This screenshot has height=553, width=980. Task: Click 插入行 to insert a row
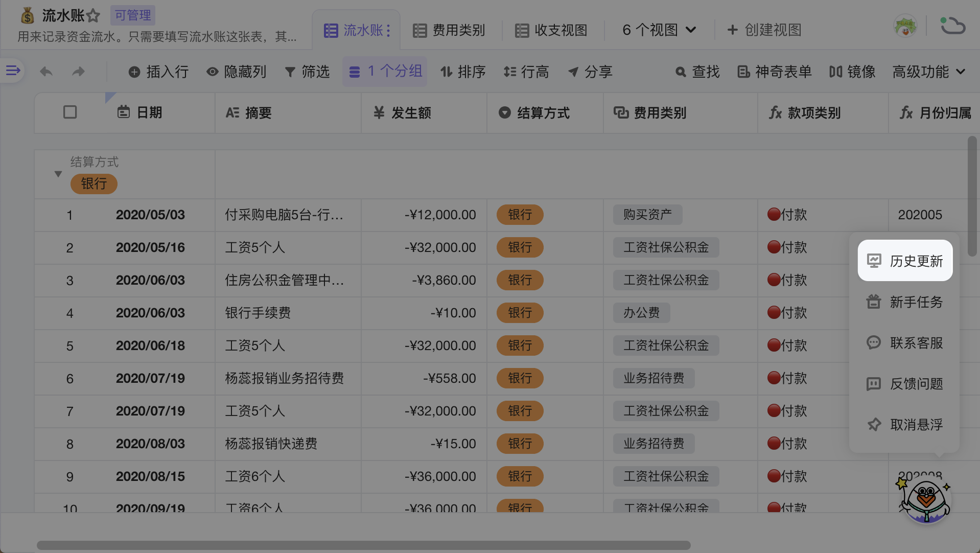(x=158, y=72)
